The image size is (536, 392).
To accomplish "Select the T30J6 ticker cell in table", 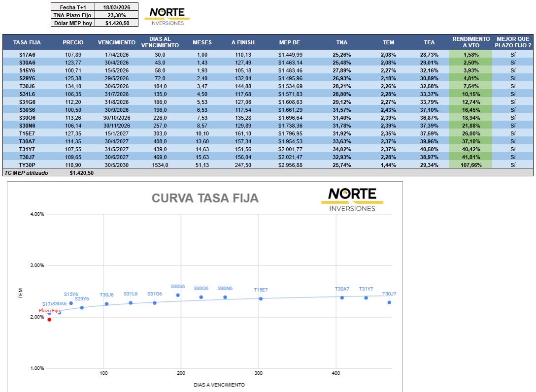I will [27, 86].
